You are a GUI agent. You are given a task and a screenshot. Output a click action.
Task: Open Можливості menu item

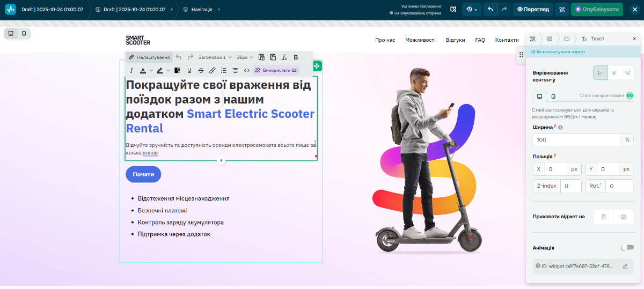[420, 40]
